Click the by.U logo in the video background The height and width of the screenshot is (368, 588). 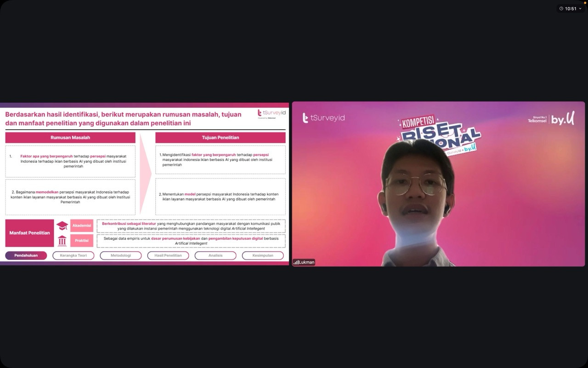(563, 120)
